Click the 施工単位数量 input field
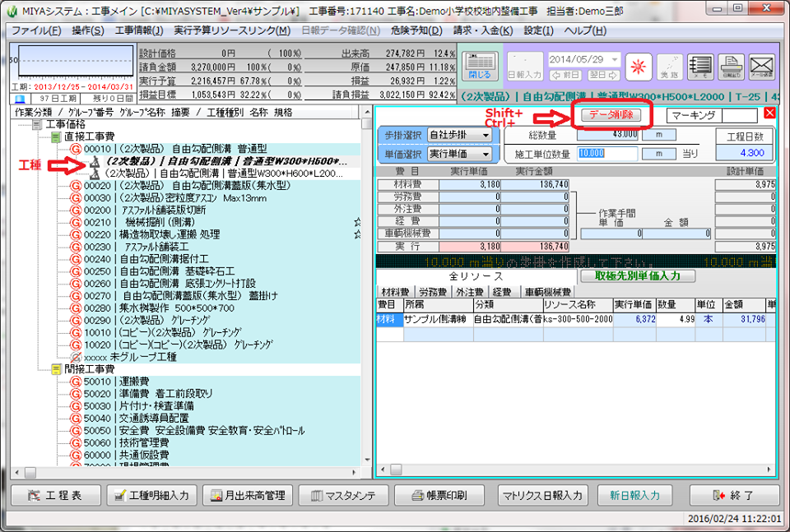This screenshot has width=790, height=532. pyautogui.click(x=607, y=154)
